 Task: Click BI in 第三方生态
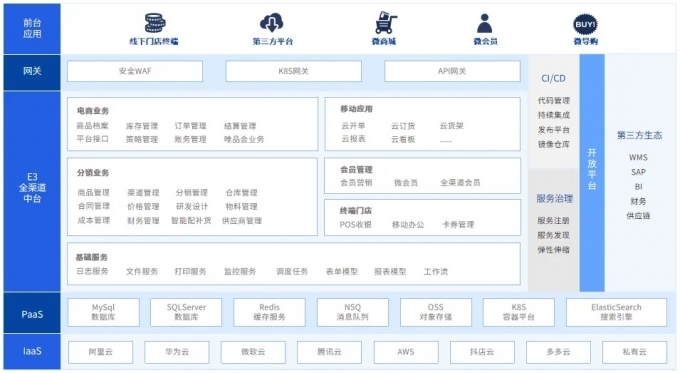click(638, 187)
